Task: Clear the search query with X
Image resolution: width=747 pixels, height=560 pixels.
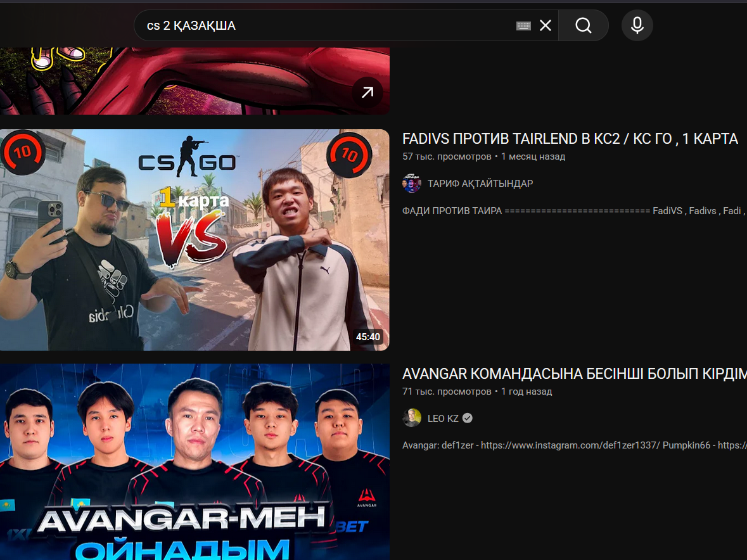Action: (546, 25)
